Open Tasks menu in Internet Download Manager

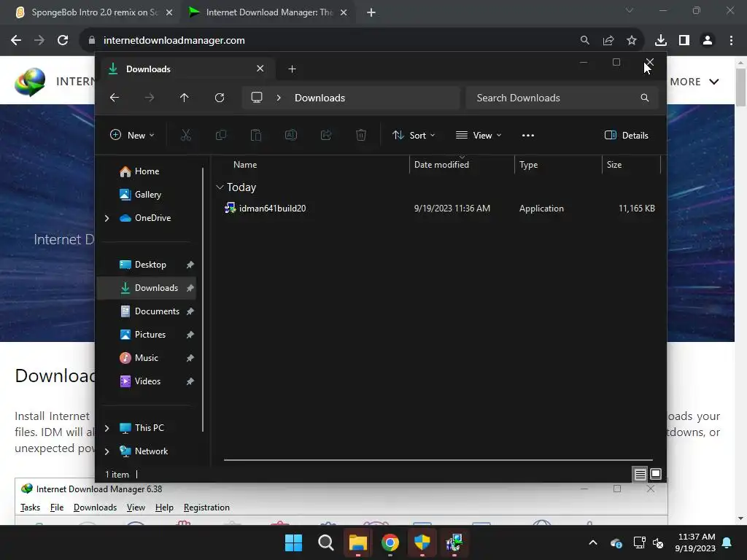[30, 507]
